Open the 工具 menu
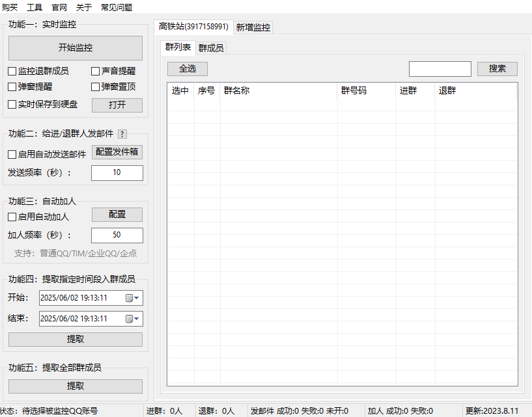The width and height of the screenshot is (532, 417). pyautogui.click(x=35, y=8)
